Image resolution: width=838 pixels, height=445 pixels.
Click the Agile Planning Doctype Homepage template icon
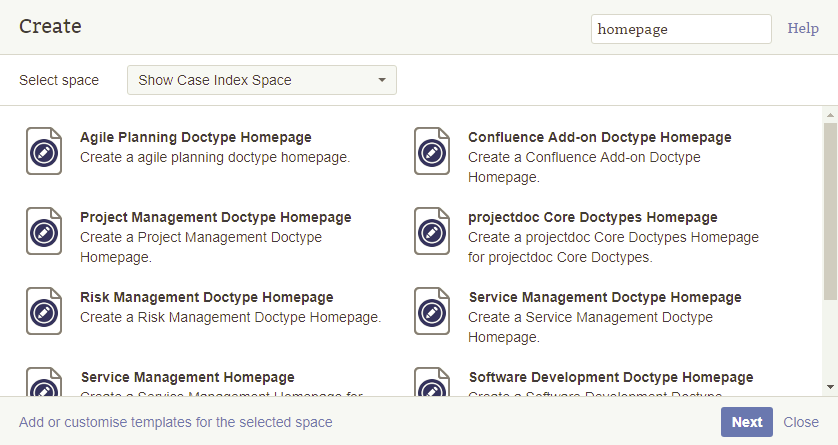(43, 151)
